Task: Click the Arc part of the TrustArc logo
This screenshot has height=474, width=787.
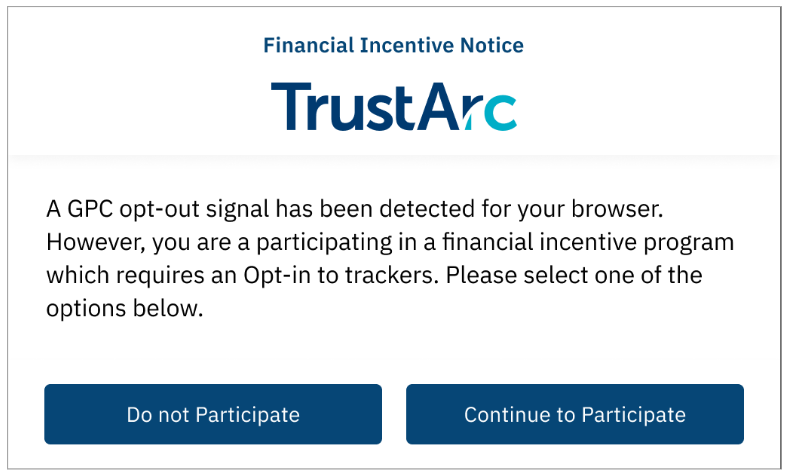Action: (x=466, y=106)
